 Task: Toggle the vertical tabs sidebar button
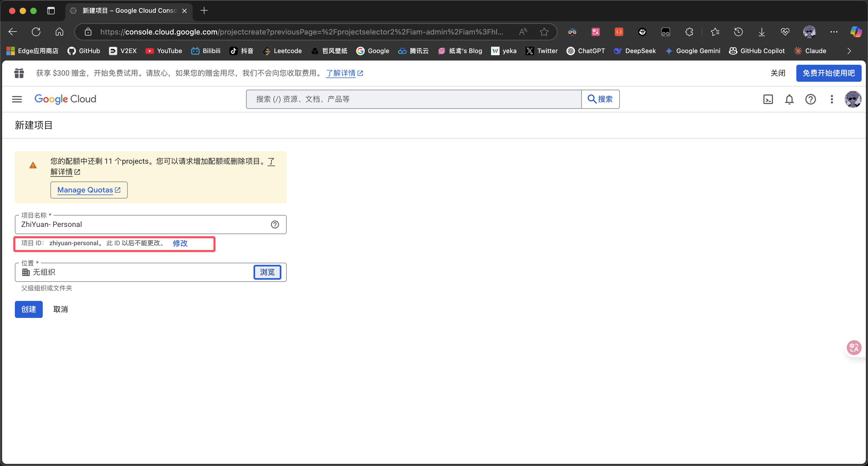pos(51,11)
